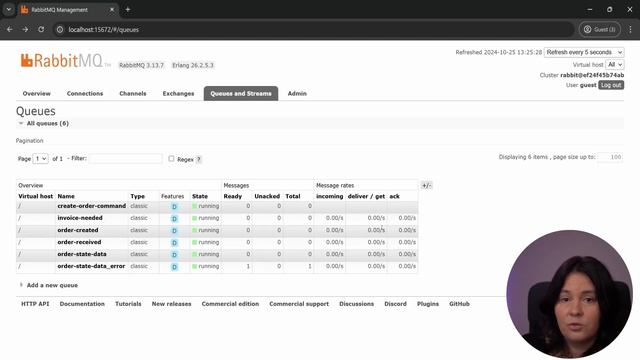This screenshot has height=360, width=640.
Task: Click the +/- columns toggle button
Action: coord(426,185)
